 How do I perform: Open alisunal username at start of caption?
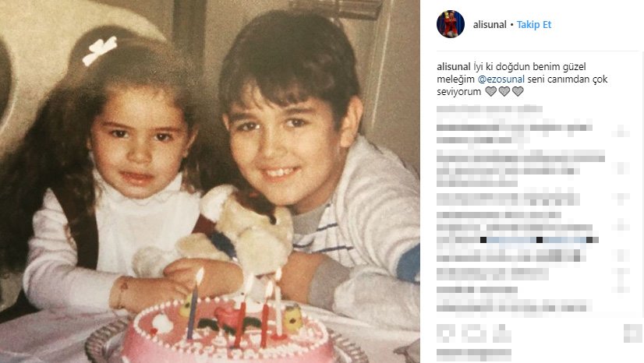(454, 66)
